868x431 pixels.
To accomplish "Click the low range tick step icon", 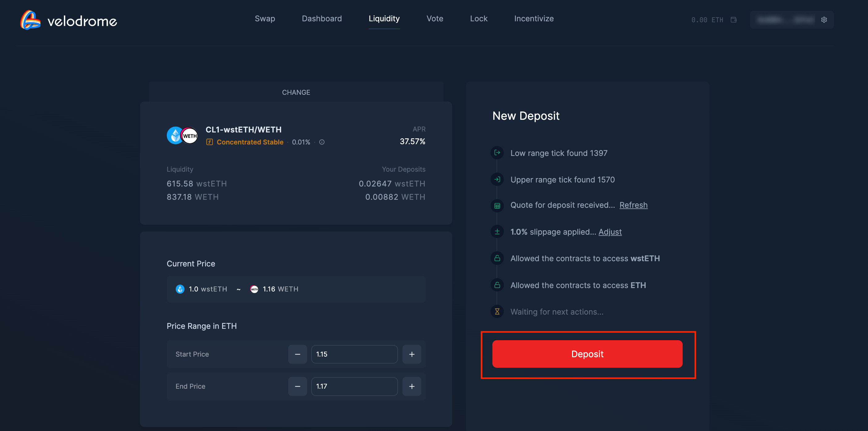I will click(x=497, y=153).
